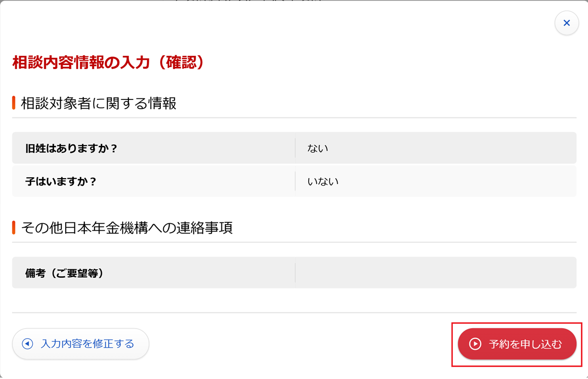This screenshot has width=588, height=379.
Task: Click the ない answer value
Action: tap(318, 148)
